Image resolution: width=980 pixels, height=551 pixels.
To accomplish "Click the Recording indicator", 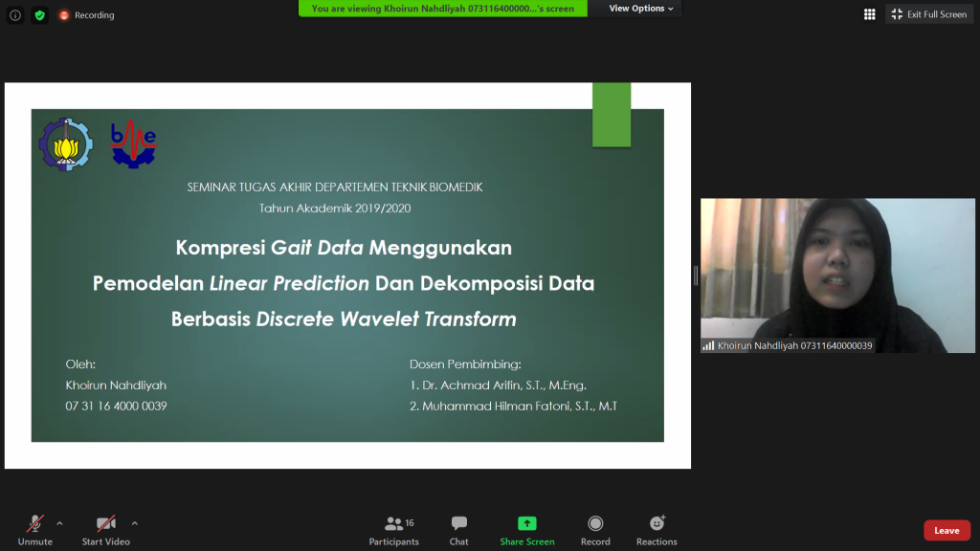I will point(86,15).
